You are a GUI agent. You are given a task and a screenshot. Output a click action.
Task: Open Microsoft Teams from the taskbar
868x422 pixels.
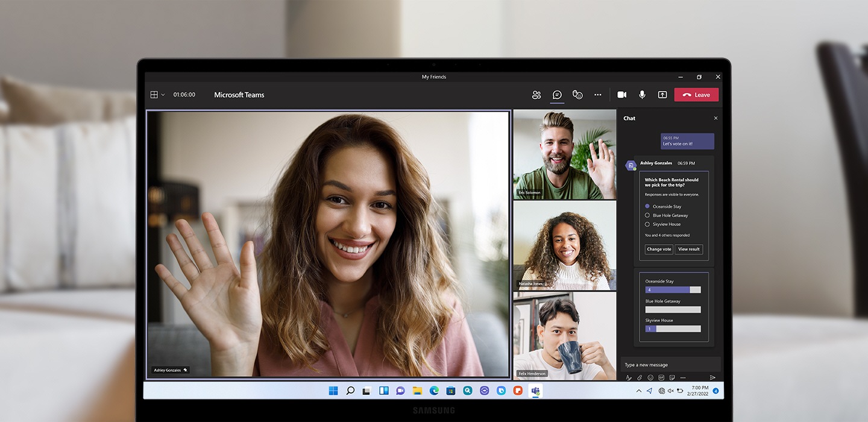click(x=535, y=391)
